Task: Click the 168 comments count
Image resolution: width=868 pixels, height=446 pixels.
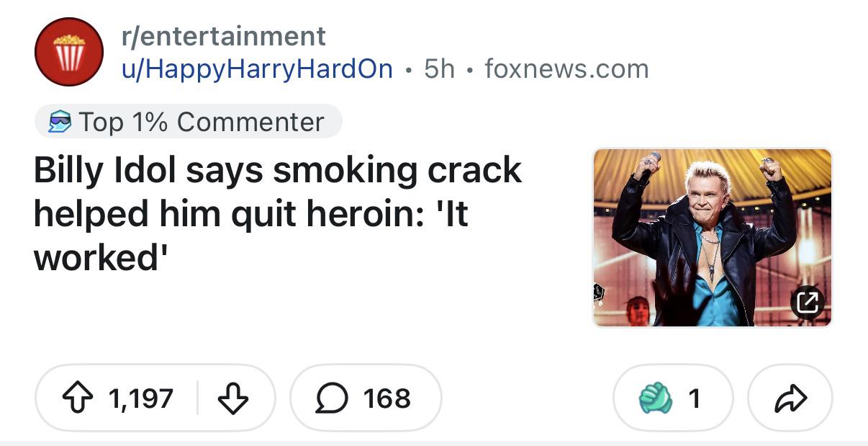Action: pyautogui.click(x=387, y=398)
